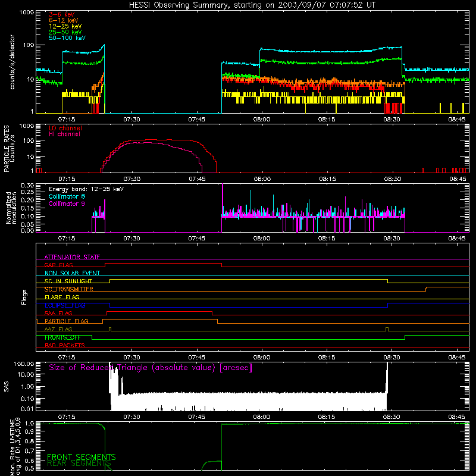476x476 pixels.
Task: Click the SAS axis label
Action: pos(7,386)
